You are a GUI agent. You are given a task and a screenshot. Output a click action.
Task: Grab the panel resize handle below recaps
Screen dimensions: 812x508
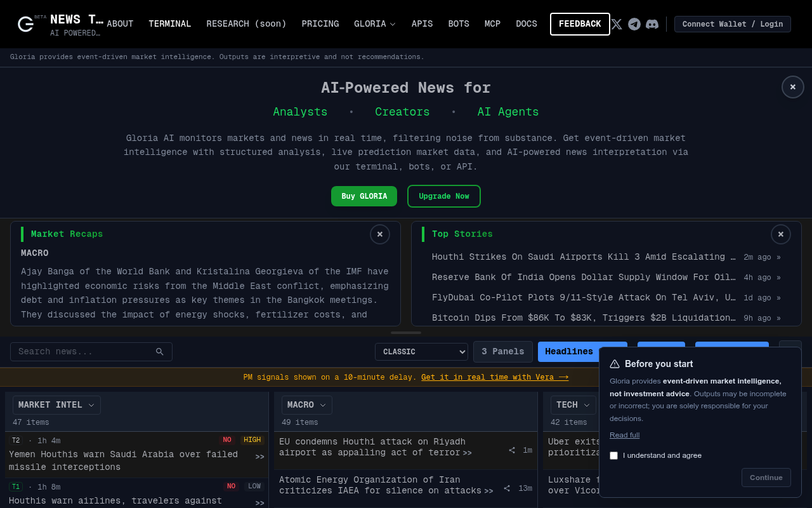pos(406,332)
